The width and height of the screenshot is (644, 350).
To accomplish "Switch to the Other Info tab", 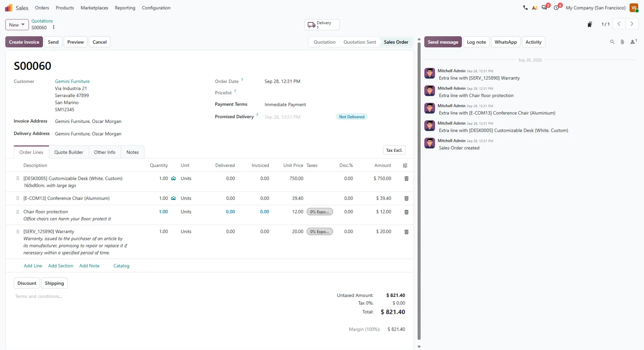I will click(104, 152).
